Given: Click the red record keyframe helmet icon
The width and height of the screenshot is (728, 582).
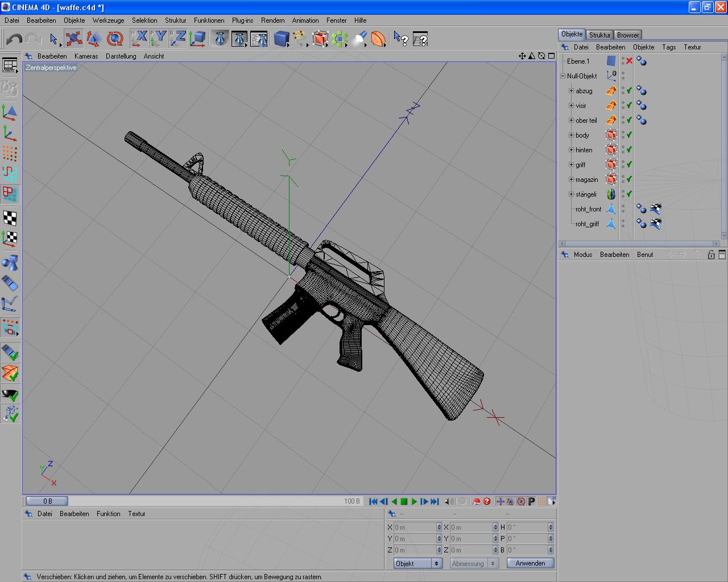Looking at the screenshot, I should coord(477,501).
